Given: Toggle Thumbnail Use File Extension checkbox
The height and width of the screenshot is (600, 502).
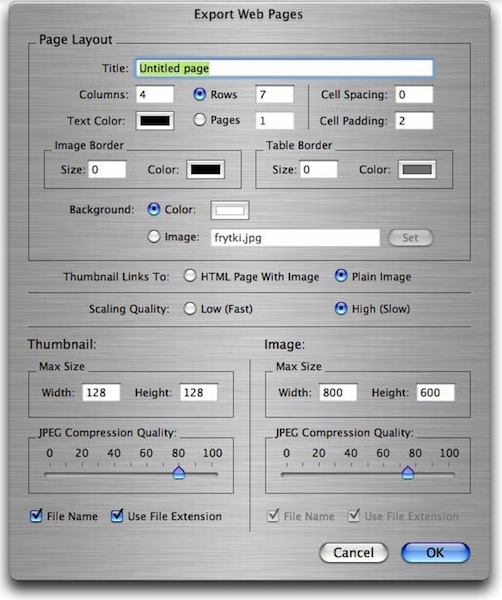Looking at the screenshot, I should point(117,516).
